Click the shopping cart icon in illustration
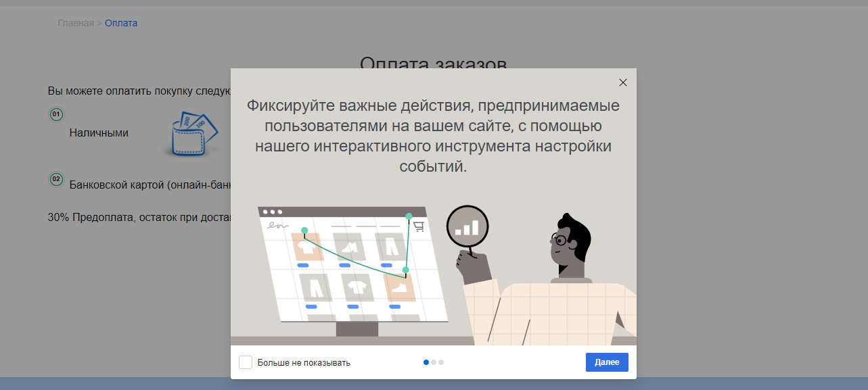Screen dimensions: 868x390 coord(419,226)
